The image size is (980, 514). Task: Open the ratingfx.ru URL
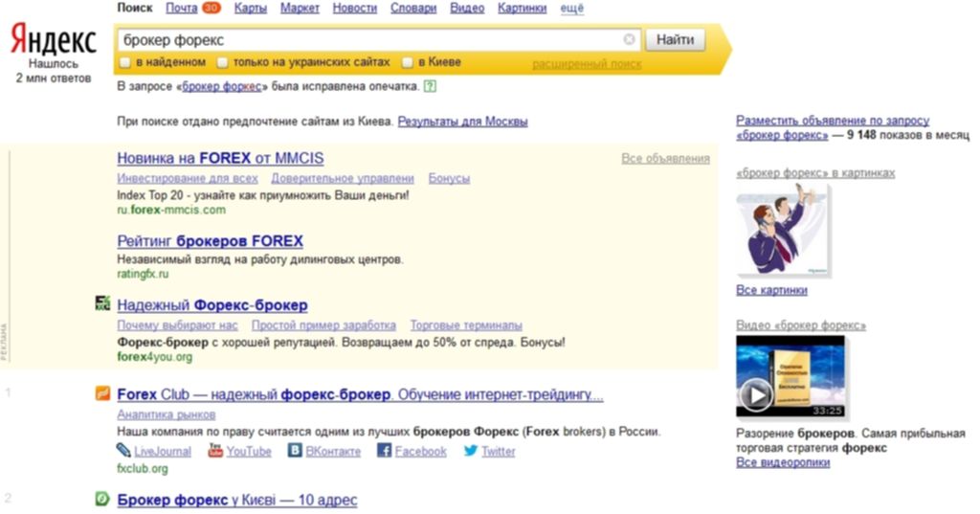click(143, 274)
